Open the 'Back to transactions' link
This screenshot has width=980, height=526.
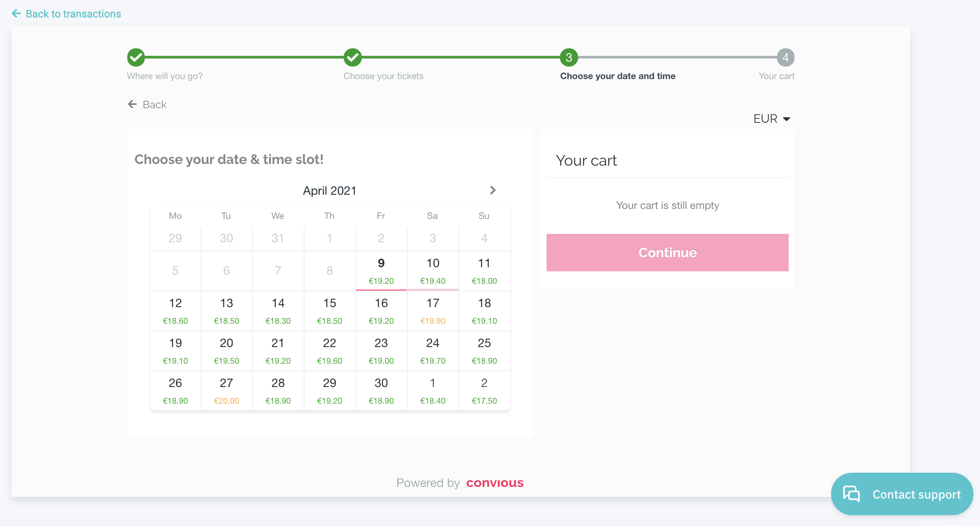pyautogui.click(x=73, y=14)
